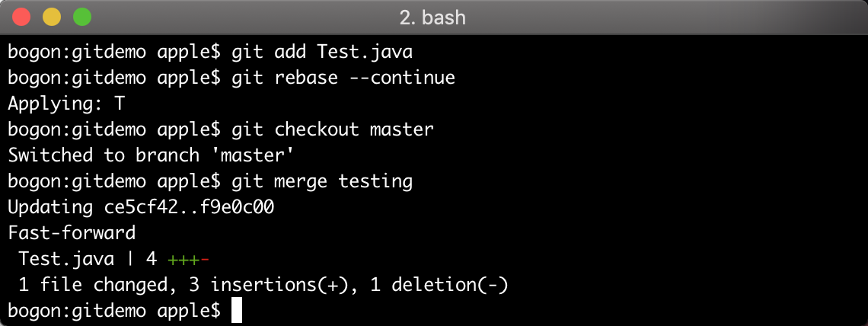Click the 'Applying: T' output line
This screenshot has width=868, height=326.
[66, 104]
